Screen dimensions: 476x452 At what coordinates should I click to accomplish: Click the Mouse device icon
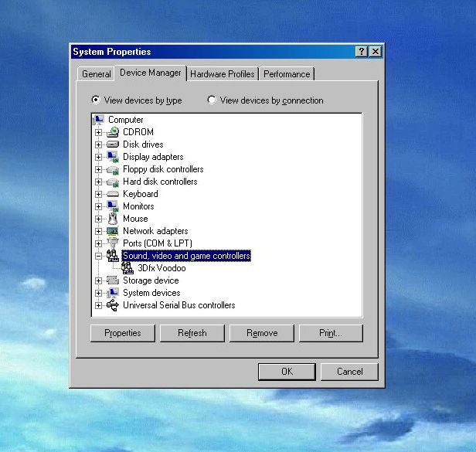tap(113, 219)
